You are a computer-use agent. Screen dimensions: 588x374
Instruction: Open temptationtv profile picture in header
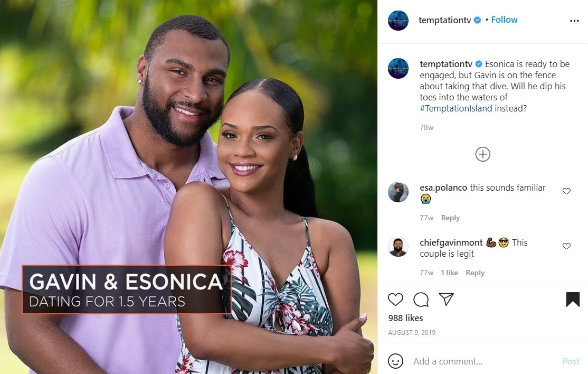(x=398, y=20)
